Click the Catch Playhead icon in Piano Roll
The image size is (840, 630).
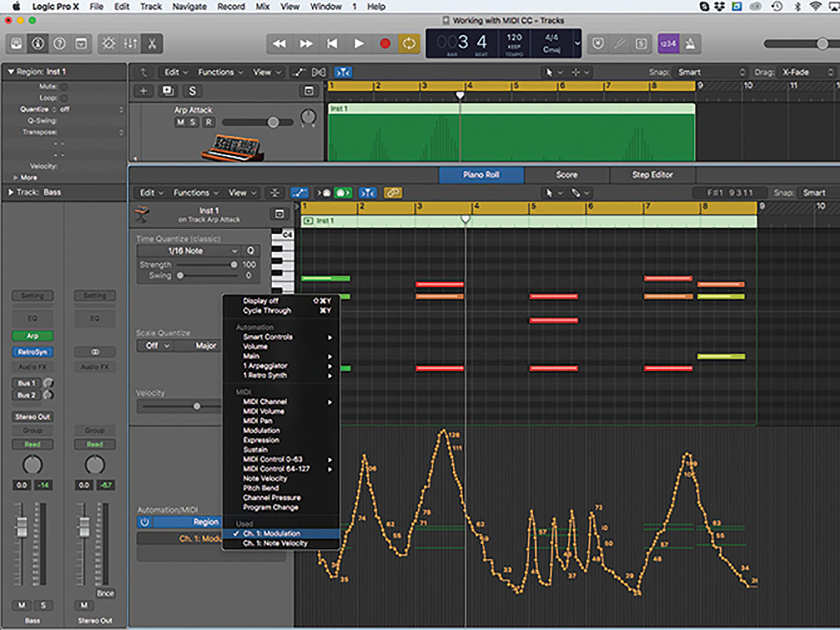click(x=367, y=193)
